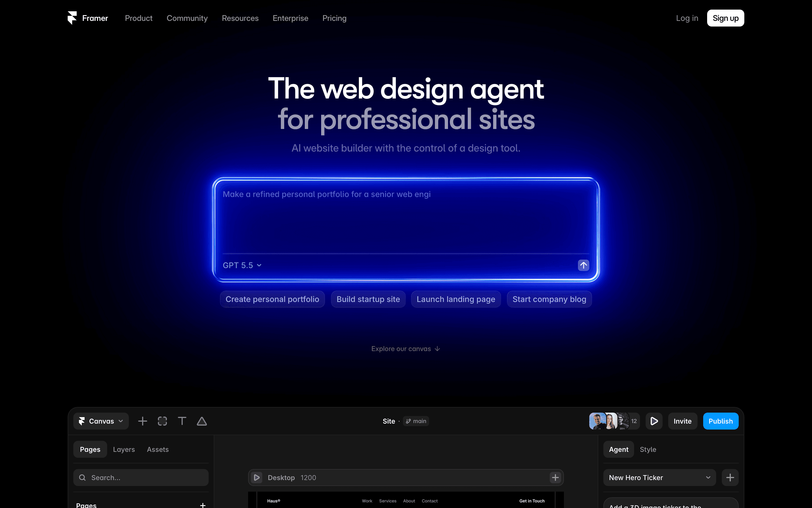Select the Frame tool icon
The width and height of the screenshot is (812, 508).
pyautogui.click(x=162, y=421)
